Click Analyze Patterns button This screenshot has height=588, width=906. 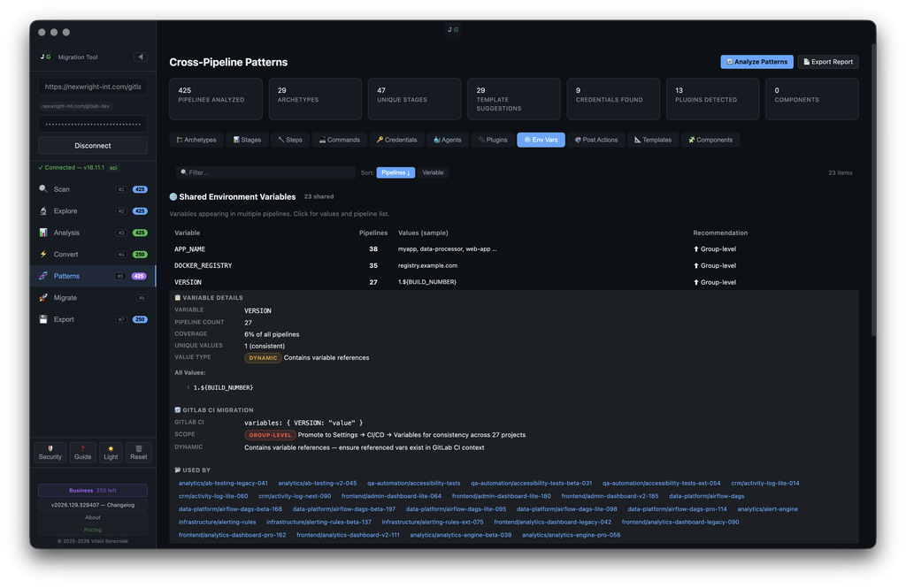(756, 62)
